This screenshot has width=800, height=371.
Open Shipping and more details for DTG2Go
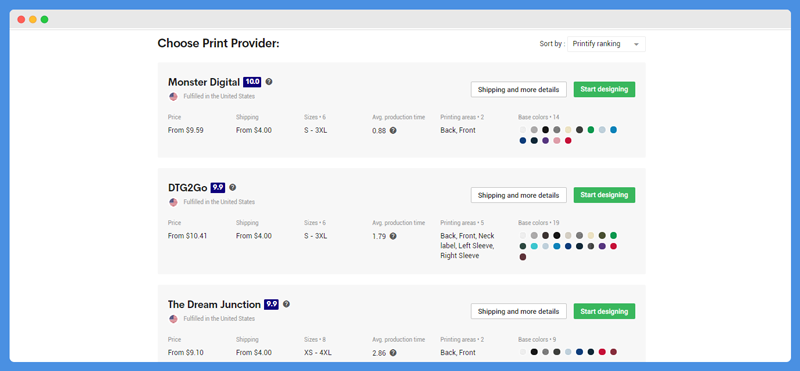coord(518,195)
